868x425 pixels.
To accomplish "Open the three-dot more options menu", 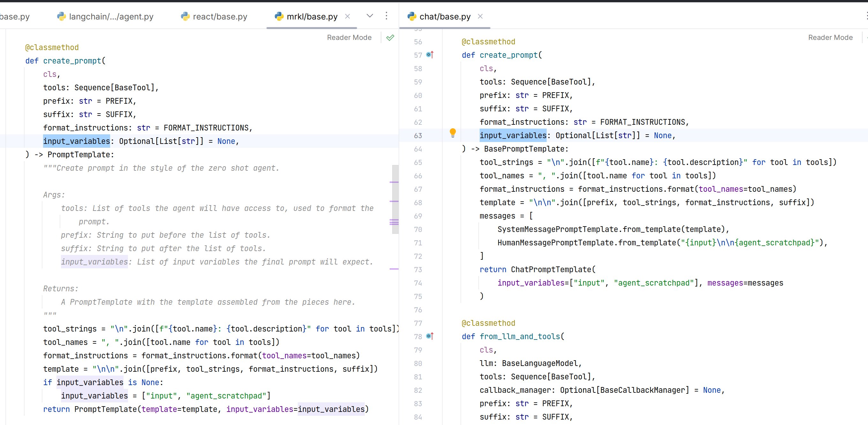I will click(x=386, y=16).
